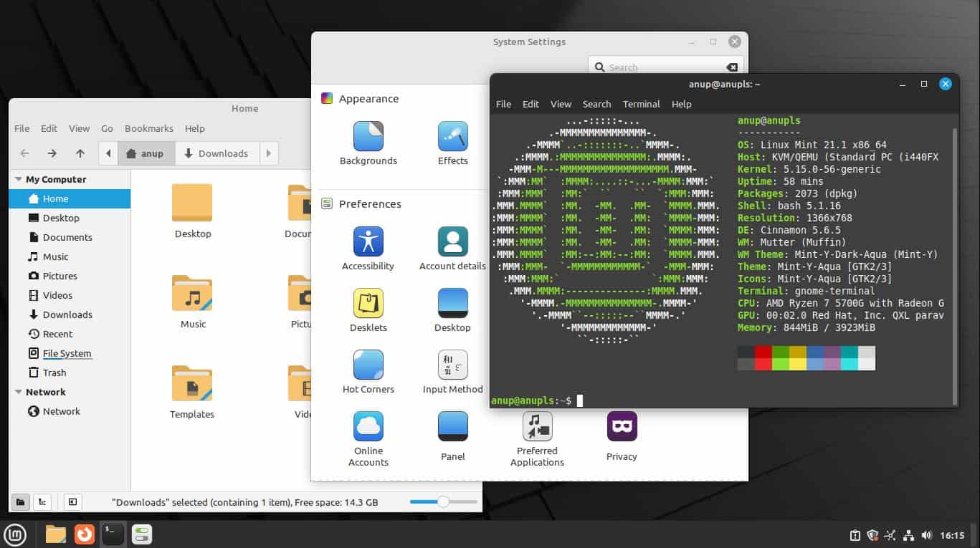The image size is (980, 548).
Task: Open the File System sidebar entry
Action: coord(68,353)
